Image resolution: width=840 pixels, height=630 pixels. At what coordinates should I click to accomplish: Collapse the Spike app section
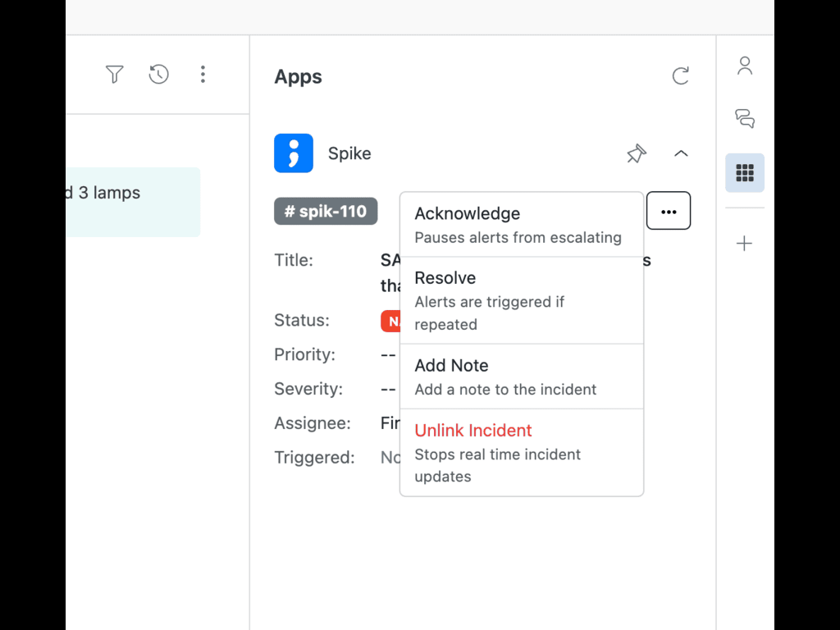tap(681, 153)
